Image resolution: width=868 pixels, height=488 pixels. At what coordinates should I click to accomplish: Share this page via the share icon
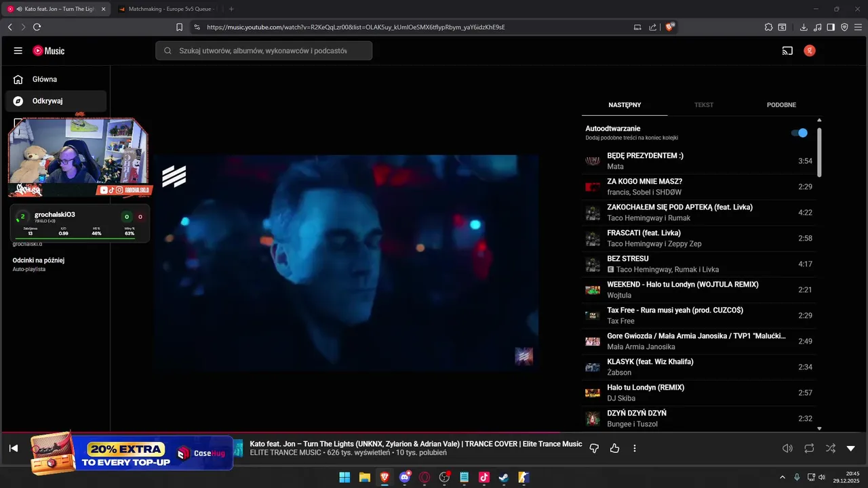[652, 27]
